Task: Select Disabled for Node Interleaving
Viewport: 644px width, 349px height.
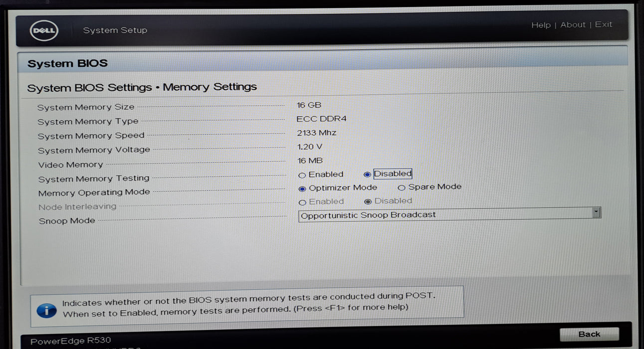Action: point(368,201)
